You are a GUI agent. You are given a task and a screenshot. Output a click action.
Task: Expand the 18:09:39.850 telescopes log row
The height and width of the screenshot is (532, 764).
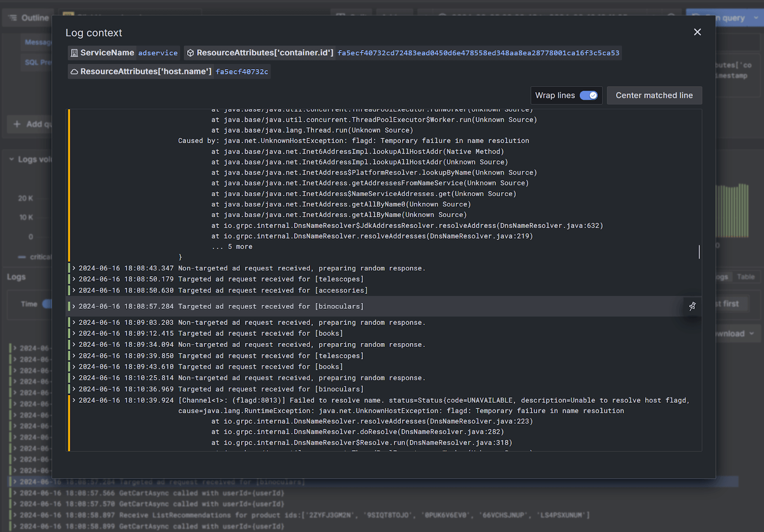click(x=74, y=355)
